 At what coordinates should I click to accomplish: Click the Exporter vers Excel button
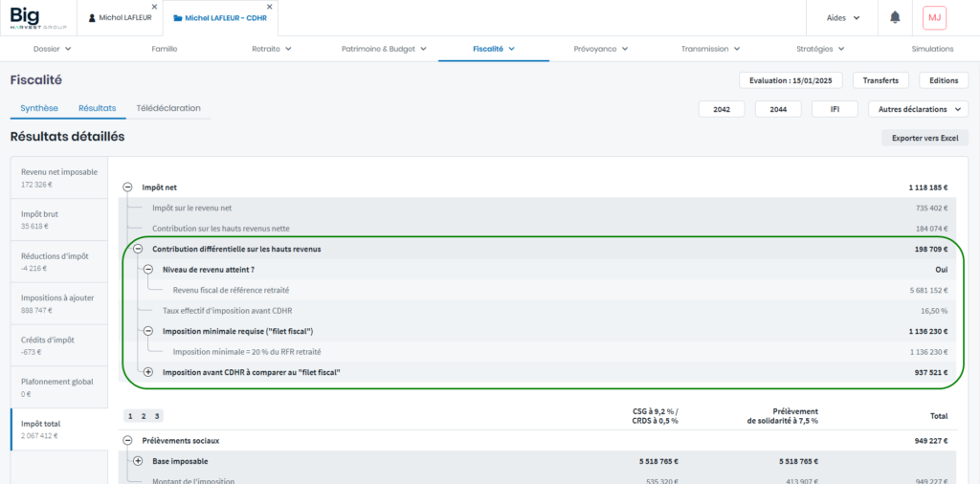coord(924,138)
